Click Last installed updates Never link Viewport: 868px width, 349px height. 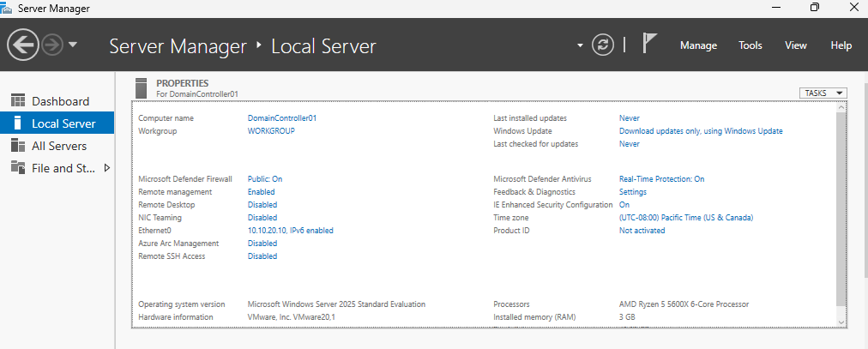point(629,117)
